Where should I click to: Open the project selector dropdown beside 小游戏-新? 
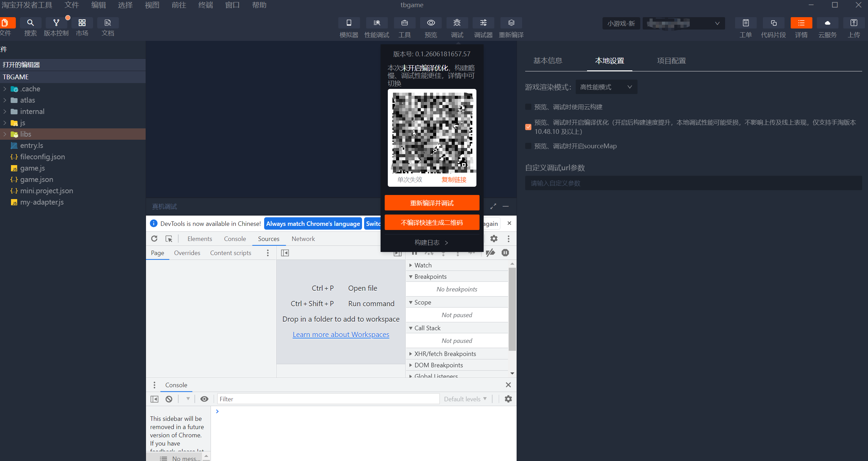(x=684, y=23)
